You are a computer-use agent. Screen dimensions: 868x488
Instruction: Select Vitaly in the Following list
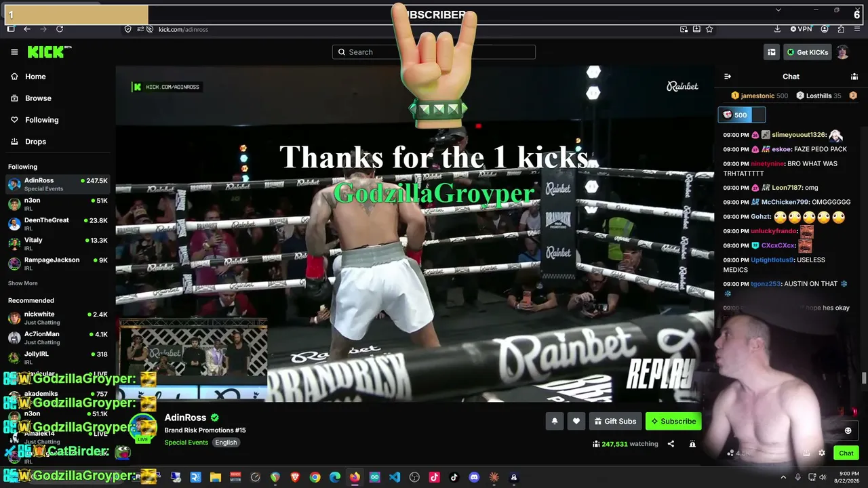tap(58, 243)
